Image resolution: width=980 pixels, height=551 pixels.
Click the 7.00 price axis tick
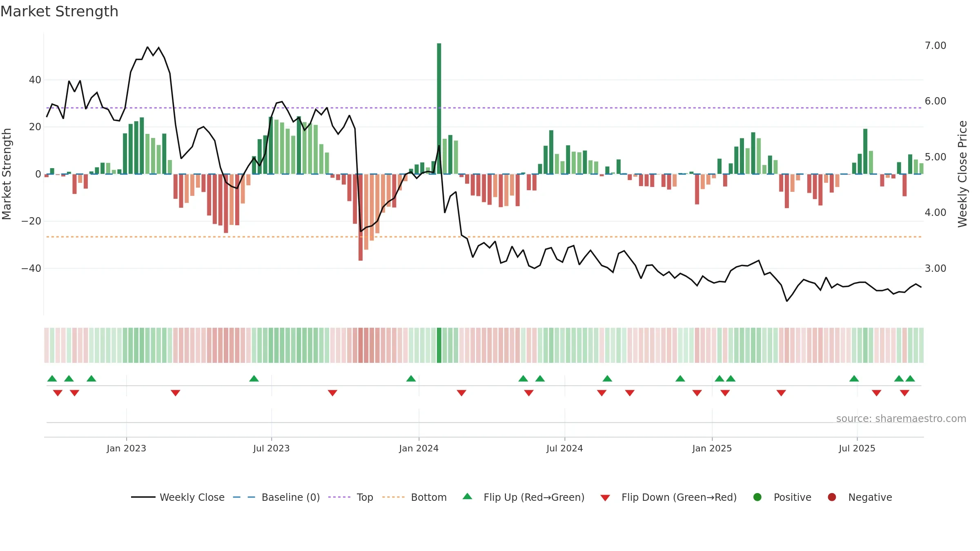(935, 45)
